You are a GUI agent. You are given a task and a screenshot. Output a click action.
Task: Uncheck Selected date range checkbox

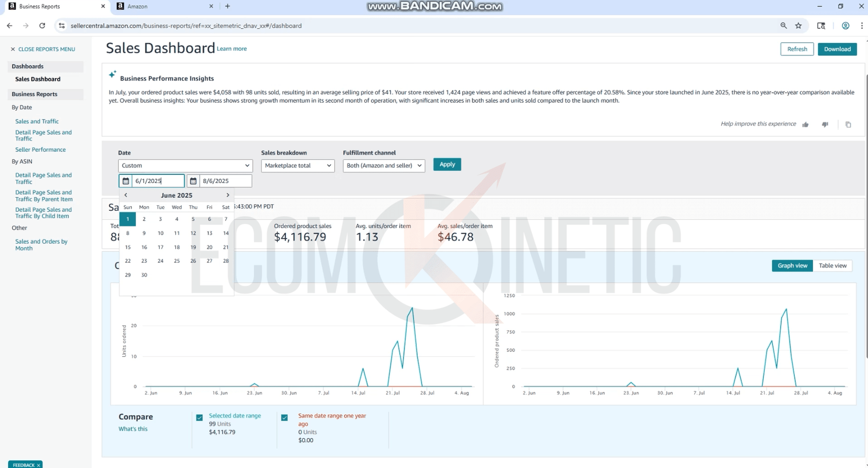point(200,418)
